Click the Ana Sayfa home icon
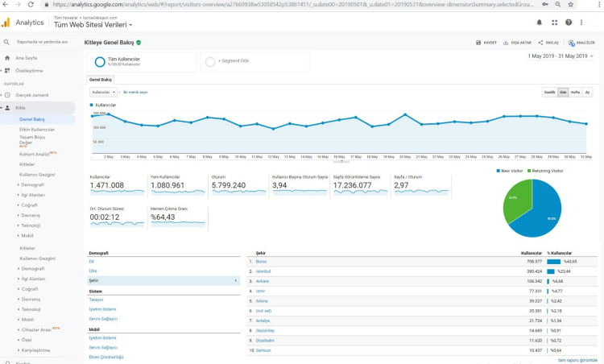604x364 pixels. 7,58
